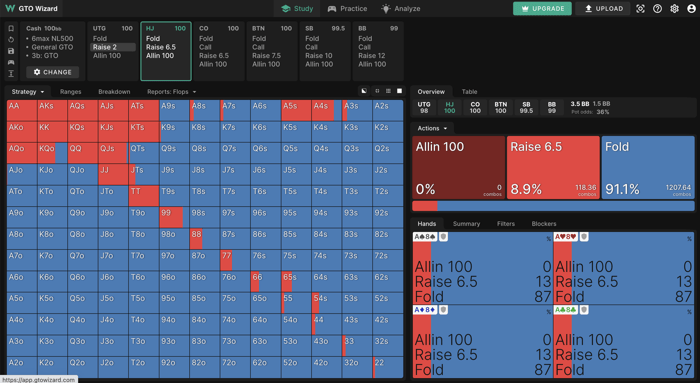Switch to the Analyze tab
Viewport: 700px width, 383px height.
(400, 8)
